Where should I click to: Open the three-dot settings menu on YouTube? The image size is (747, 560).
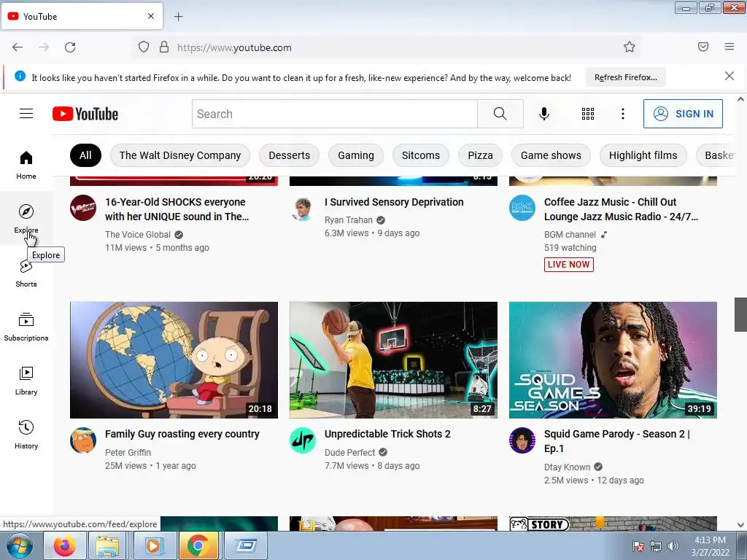[623, 114]
